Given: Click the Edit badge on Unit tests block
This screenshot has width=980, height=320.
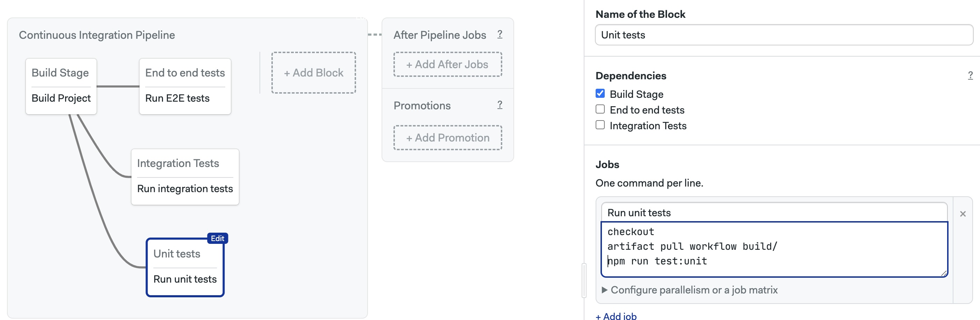Looking at the screenshot, I should coord(217,238).
